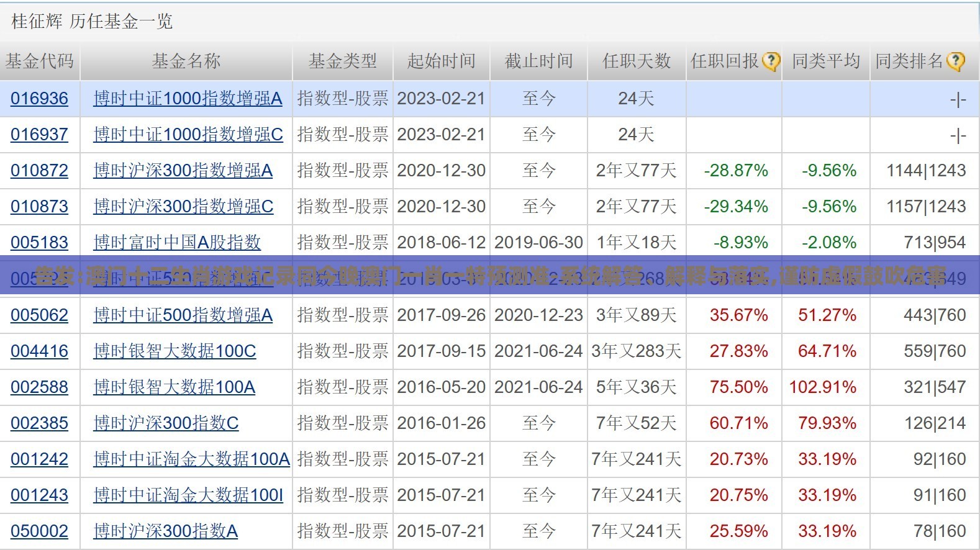The width and height of the screenshot is (980, 550).
Task: Select the 7年又52天 tenure cell
Action: [x=637, y=423]
